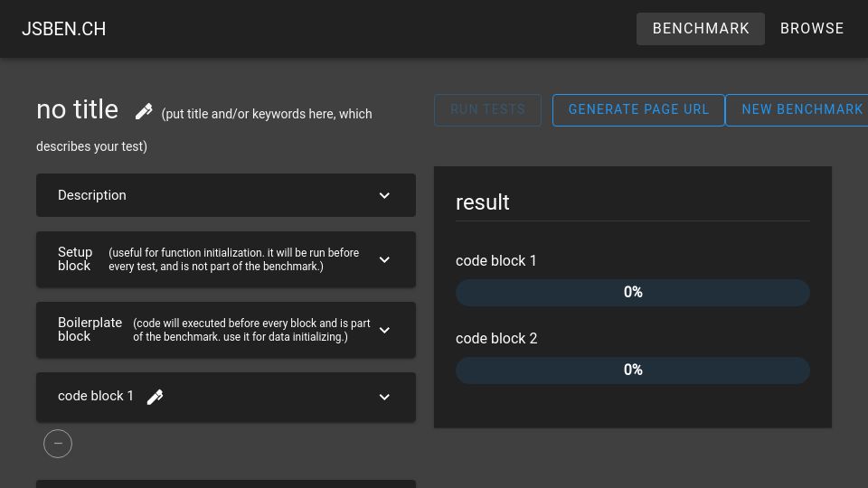Click the Run Tests button
Screen dimensions: 868x488
click(x=487, y=109)
